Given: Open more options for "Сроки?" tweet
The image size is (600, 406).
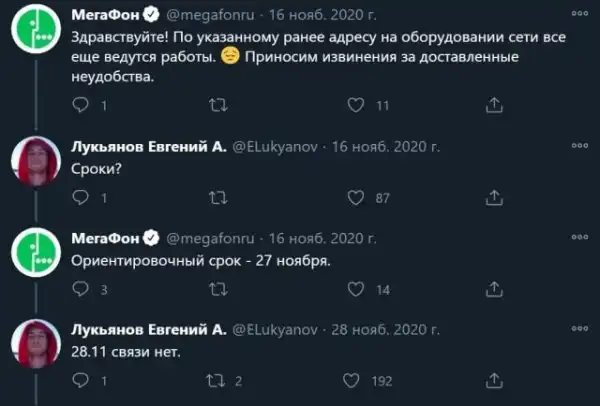Looking at the screenshot, I should pyautogui.click(x=578, y=145).
